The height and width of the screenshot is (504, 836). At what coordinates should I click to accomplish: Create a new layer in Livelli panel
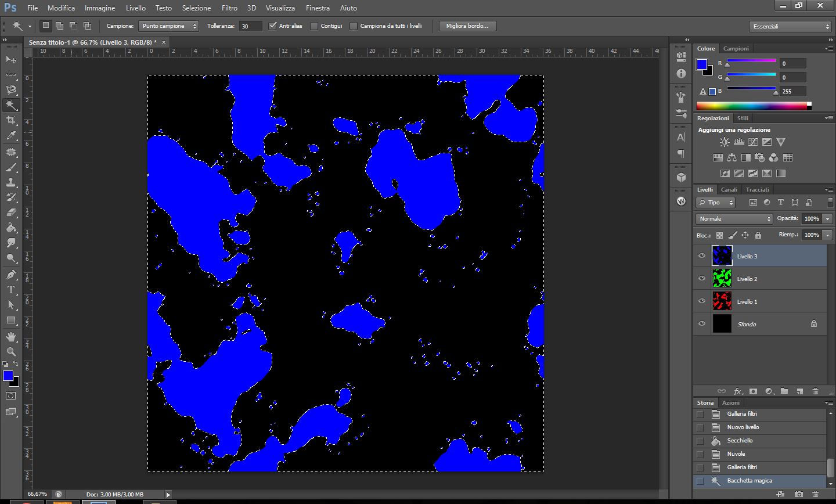click(799, 391)
